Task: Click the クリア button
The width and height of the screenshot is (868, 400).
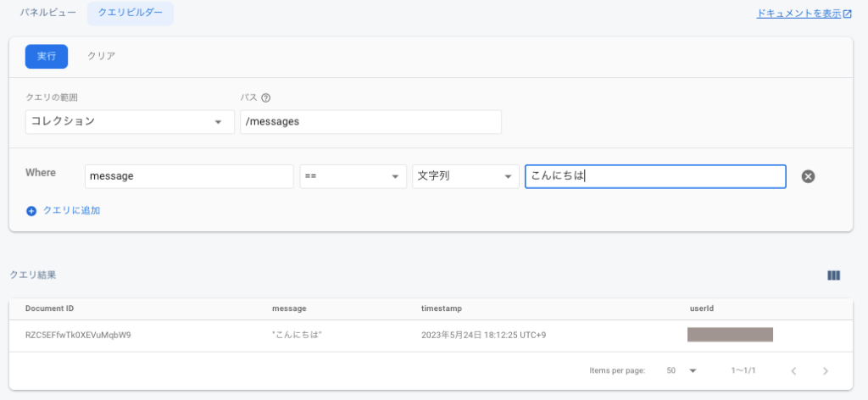Action: pos(101,56)
